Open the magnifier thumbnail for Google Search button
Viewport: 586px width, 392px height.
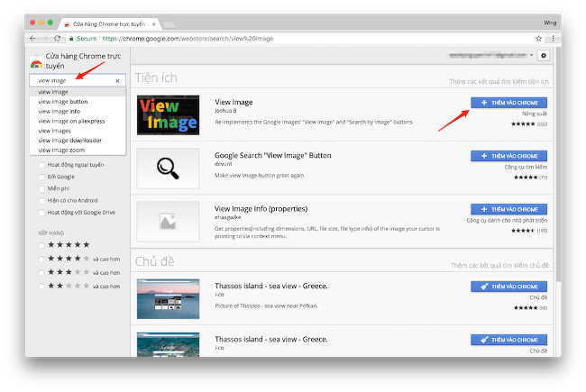(x=168, y=169)
